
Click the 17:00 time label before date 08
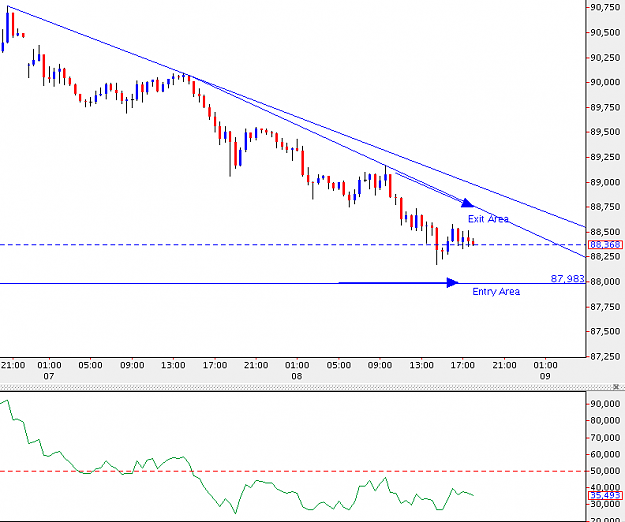point(215,365)
